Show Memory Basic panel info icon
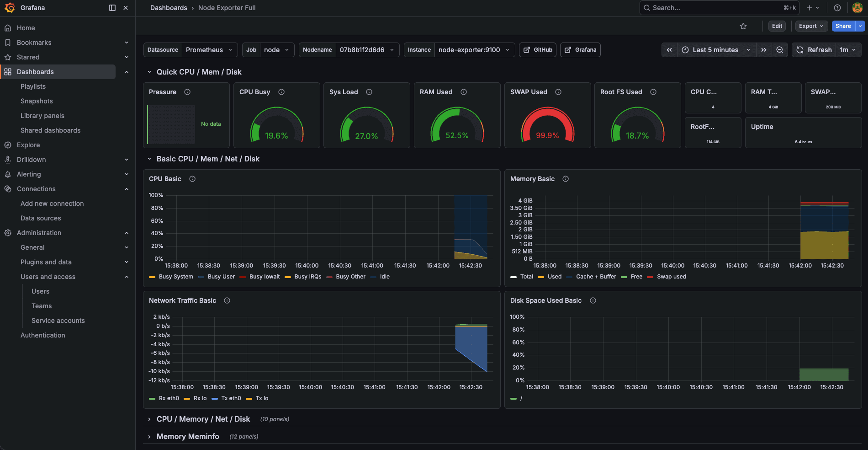 (x=566, y=179)
